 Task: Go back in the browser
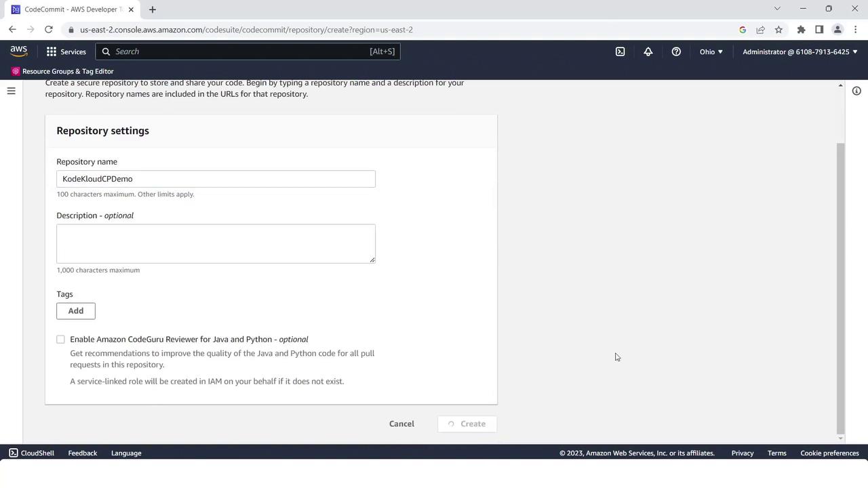pyautogui.click(x=12, y=30)
